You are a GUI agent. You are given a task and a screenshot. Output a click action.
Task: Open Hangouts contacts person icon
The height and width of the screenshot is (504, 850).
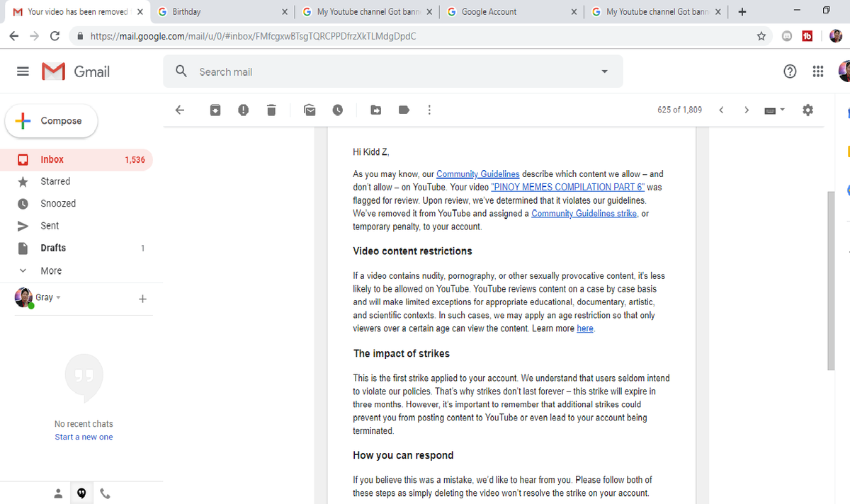(58, 493)
